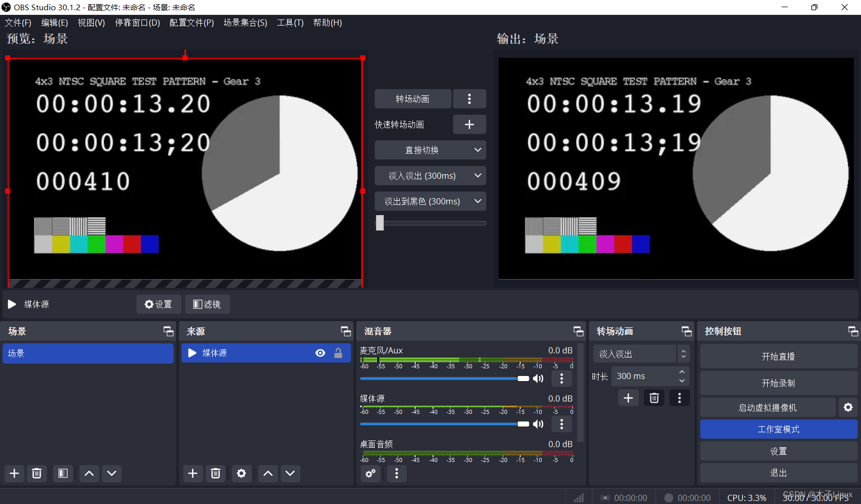
Task: Toggle visibility eye of 媒体源 source
Action: (320, 353)
